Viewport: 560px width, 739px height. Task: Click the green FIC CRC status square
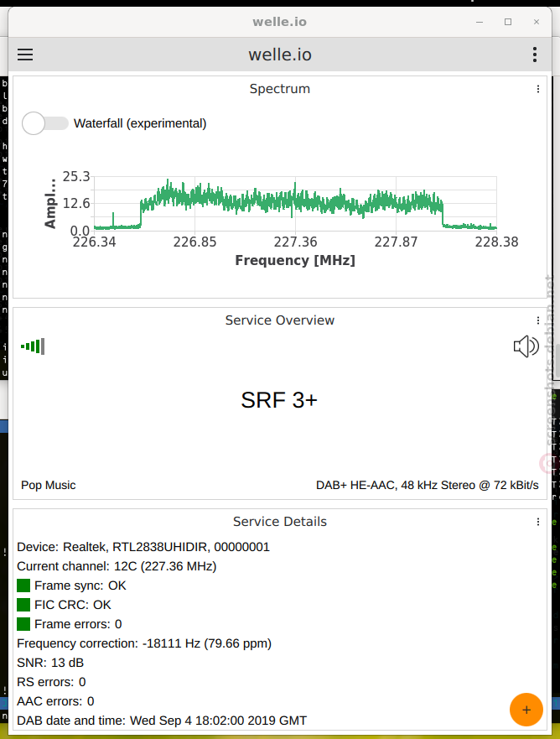23,605
